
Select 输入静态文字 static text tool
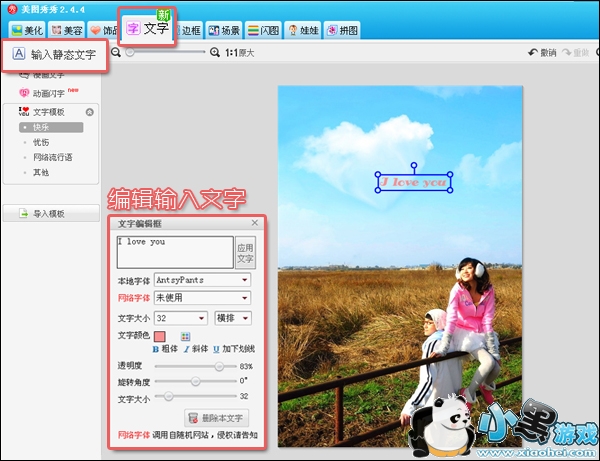[56, 56]
